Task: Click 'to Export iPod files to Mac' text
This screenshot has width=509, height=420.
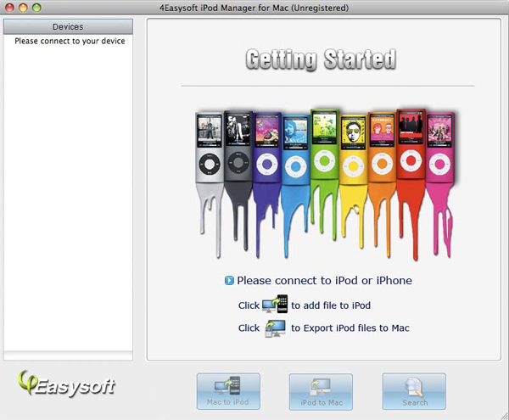Action: (x=350, y=328)
